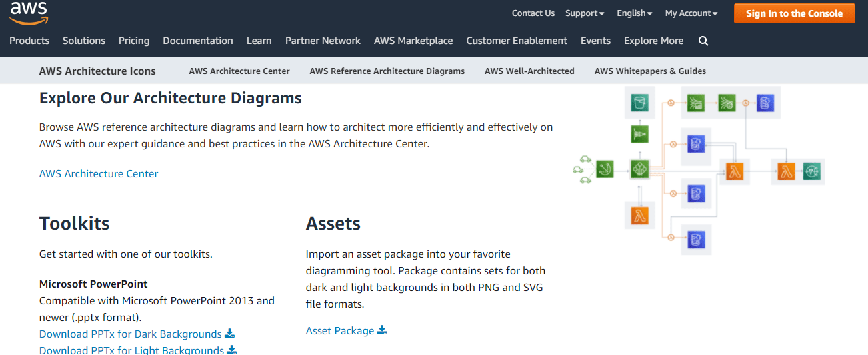This screenshot has height=355, width=868.
Task: Click Download PPTx for Light Backgrounds link
Action: click(x=131, y=350)
